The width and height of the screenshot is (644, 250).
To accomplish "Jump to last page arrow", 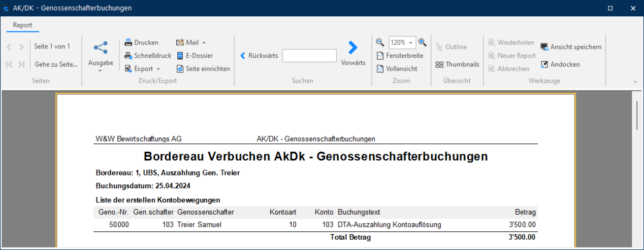I will click(21, 64).
